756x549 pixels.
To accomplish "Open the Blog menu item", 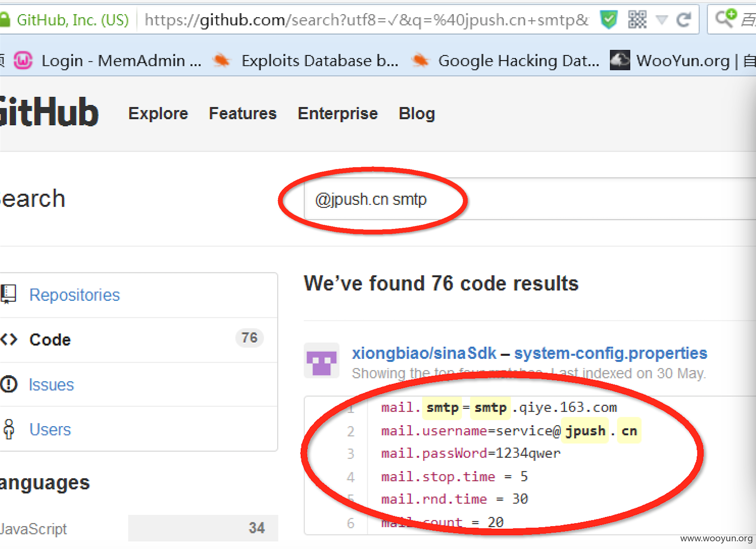I will (x=417, y=114).
